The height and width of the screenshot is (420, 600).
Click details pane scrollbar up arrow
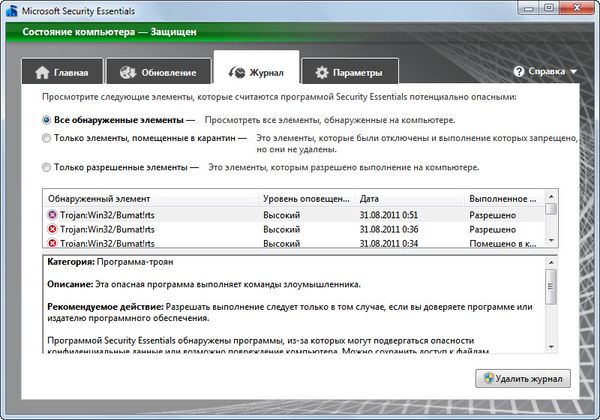point(551,262)
